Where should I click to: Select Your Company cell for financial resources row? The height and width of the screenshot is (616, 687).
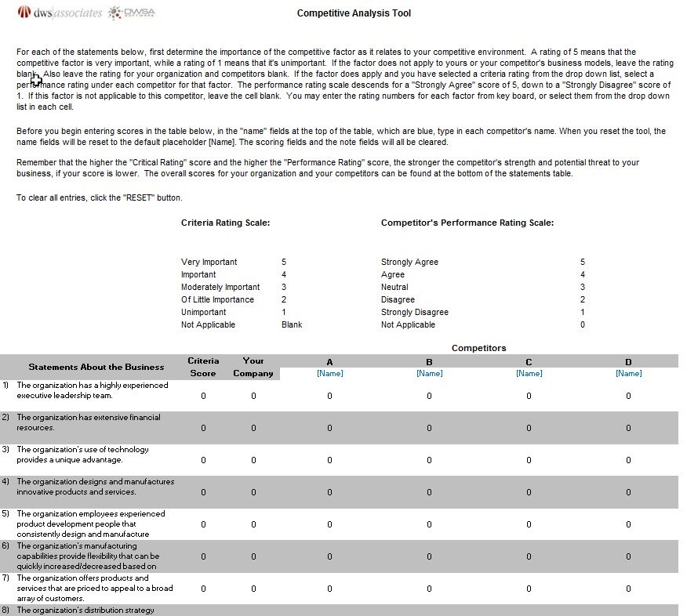click(253, 428)
